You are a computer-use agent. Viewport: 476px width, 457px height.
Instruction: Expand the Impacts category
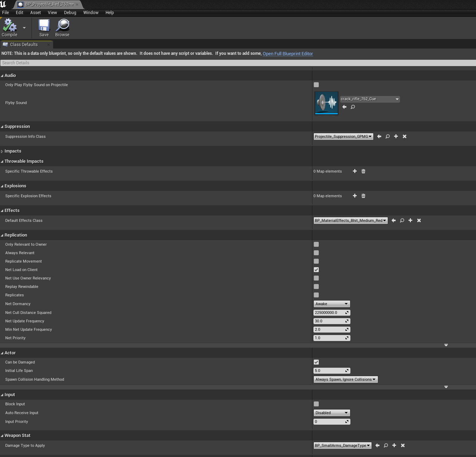pyautogui.click(x=2, y=152)
